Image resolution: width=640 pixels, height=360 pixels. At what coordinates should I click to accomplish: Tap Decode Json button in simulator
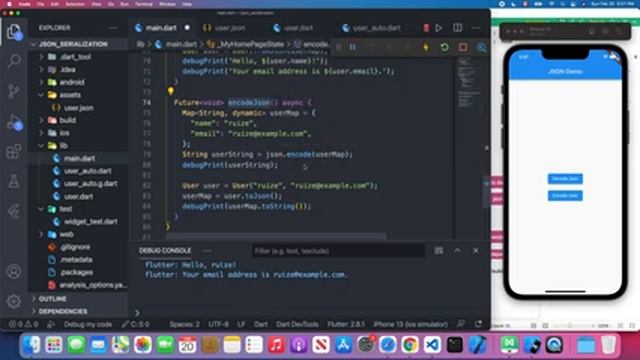click(x=565, y=179)
